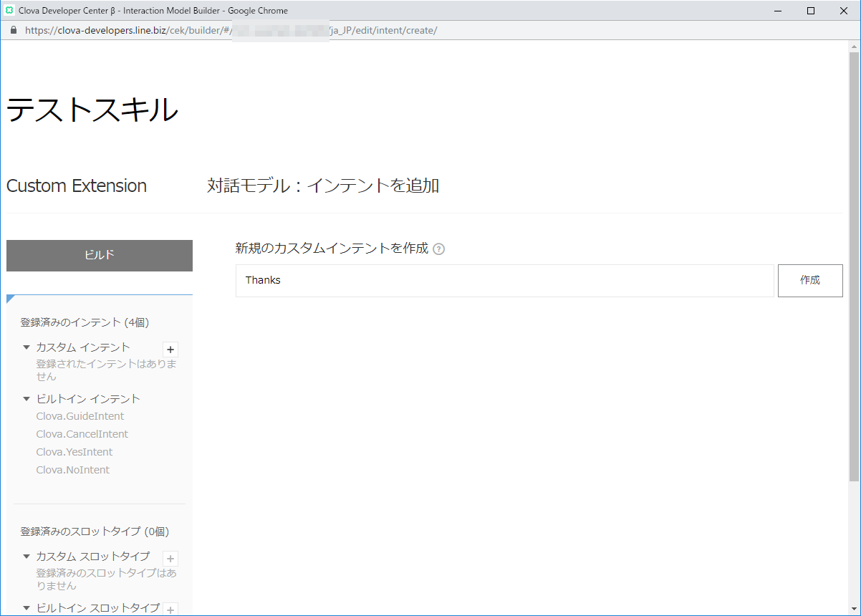861x616 pixels.
Task: Click plus icon beside カスタム インテント
Action: [170, 350]
